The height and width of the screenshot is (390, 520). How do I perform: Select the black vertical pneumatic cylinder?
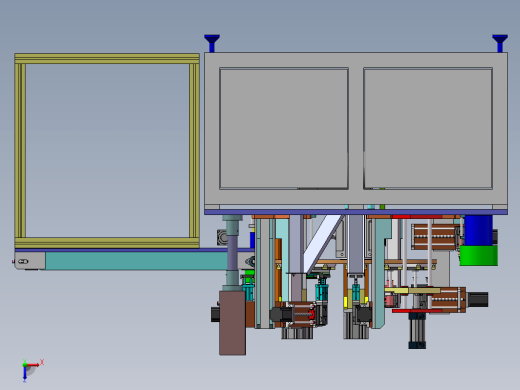[417, 330]
